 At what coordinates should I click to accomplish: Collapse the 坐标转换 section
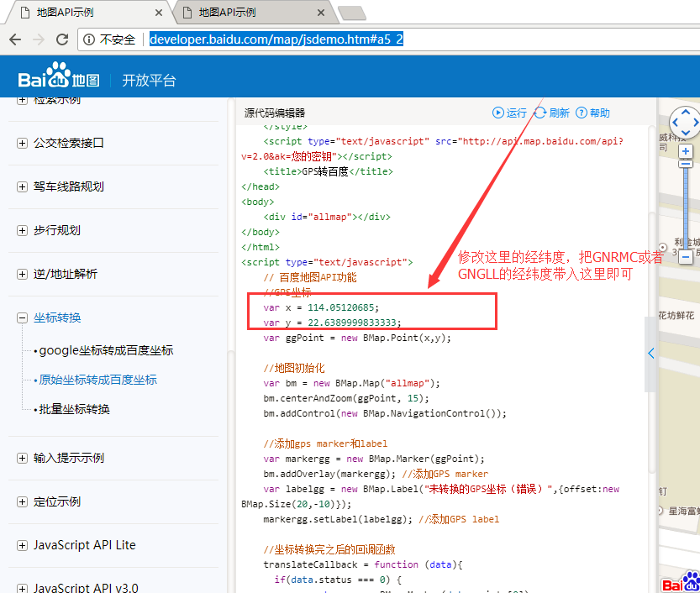[x=22, y=317]
